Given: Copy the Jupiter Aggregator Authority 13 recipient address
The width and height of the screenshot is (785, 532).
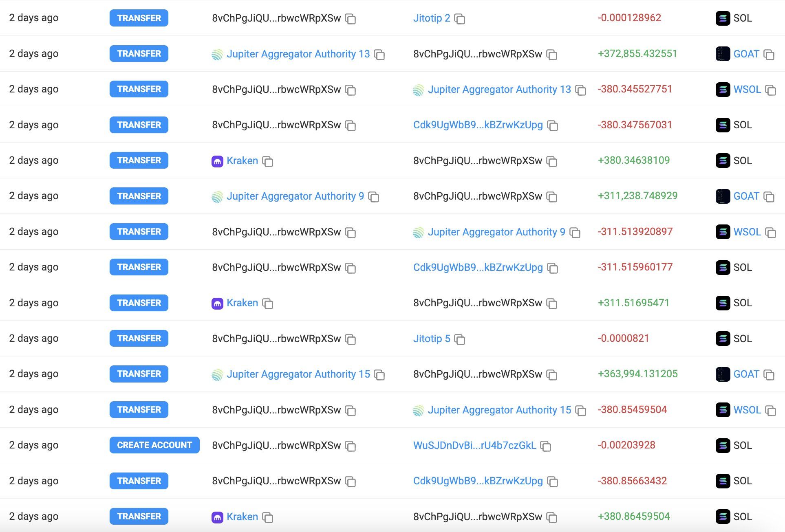Looking at the screenshot, I should pyautogui.click(x=580, y=90).
